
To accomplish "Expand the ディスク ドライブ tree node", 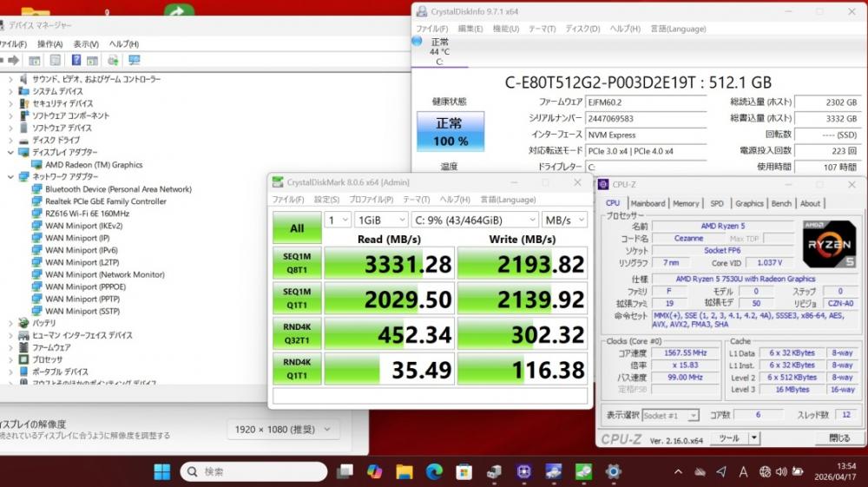I will 10,140.
